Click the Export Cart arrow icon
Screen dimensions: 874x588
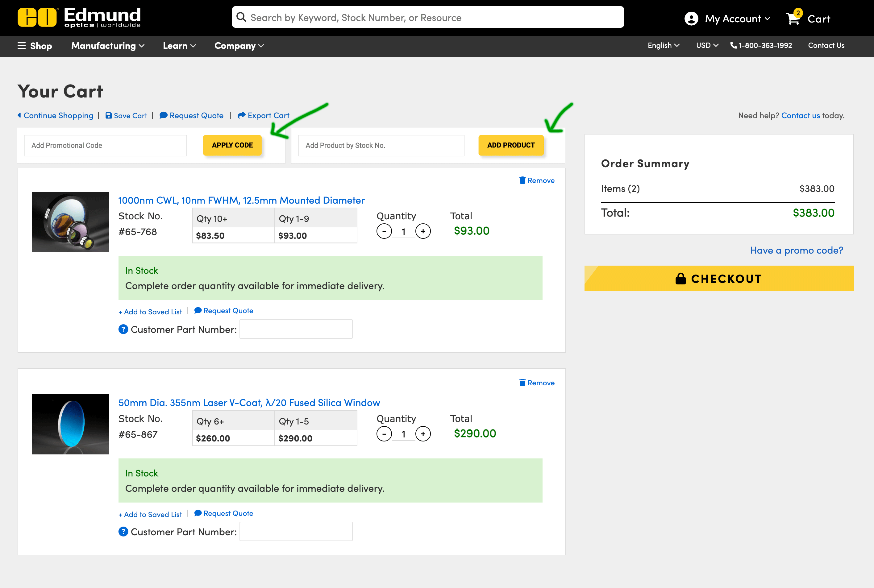(242, 115)
